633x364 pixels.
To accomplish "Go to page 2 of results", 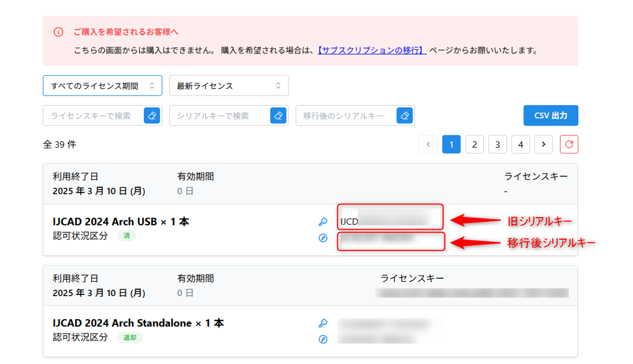I will [474, 145].
